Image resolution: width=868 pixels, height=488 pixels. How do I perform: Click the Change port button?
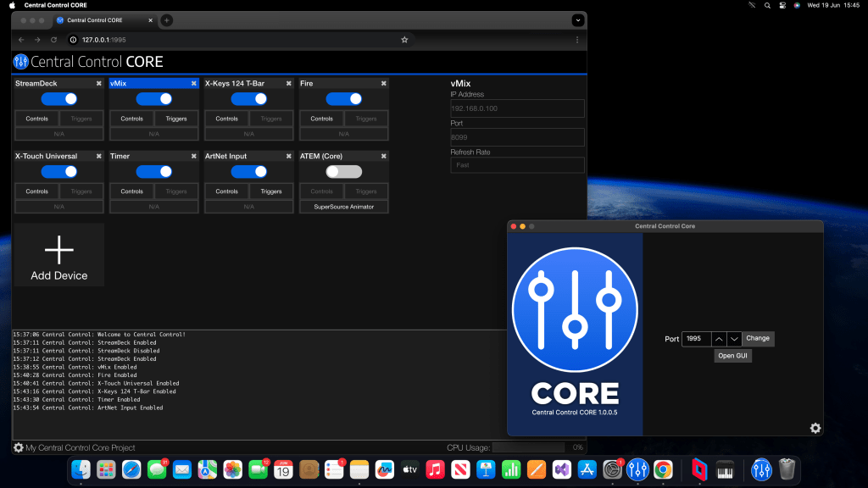coord(758,339)
